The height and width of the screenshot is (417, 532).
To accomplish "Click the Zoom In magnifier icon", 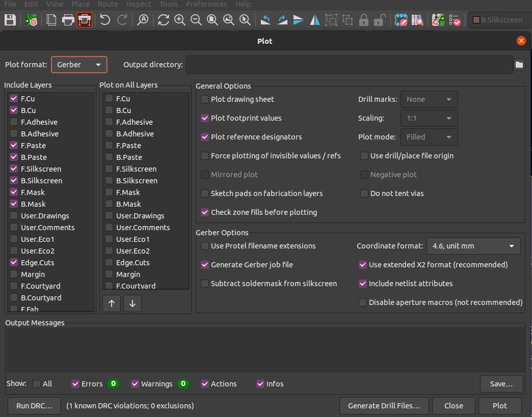I will 179,20.
